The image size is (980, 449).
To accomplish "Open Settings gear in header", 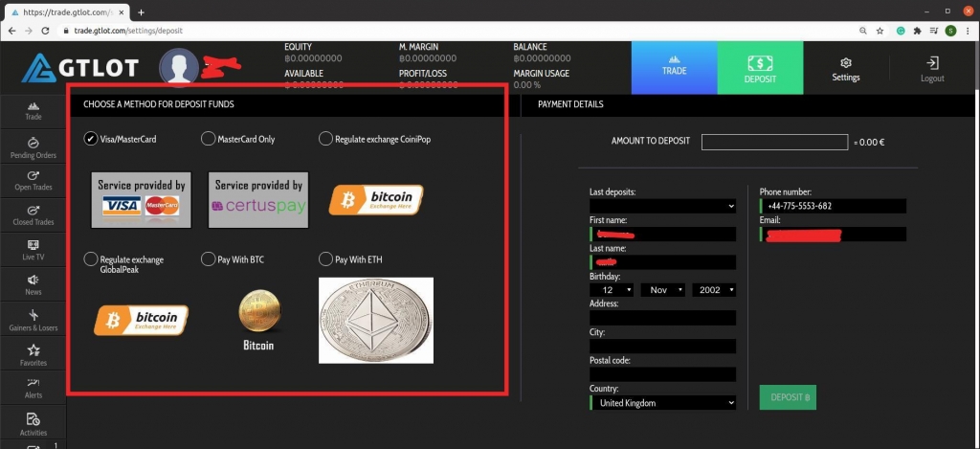I will [846, 70].
